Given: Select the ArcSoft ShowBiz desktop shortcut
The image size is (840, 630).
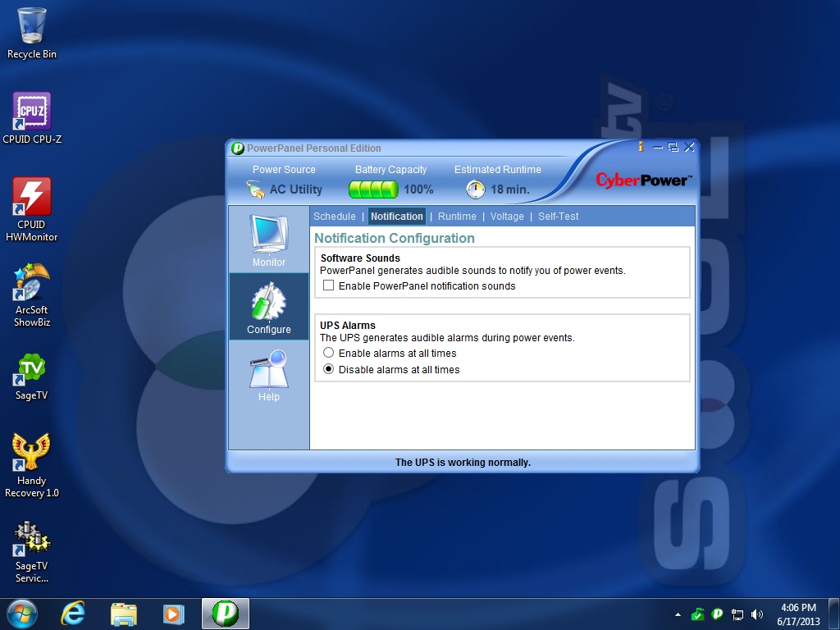Looking at the screenshot, I should click(x=32, y=294).
